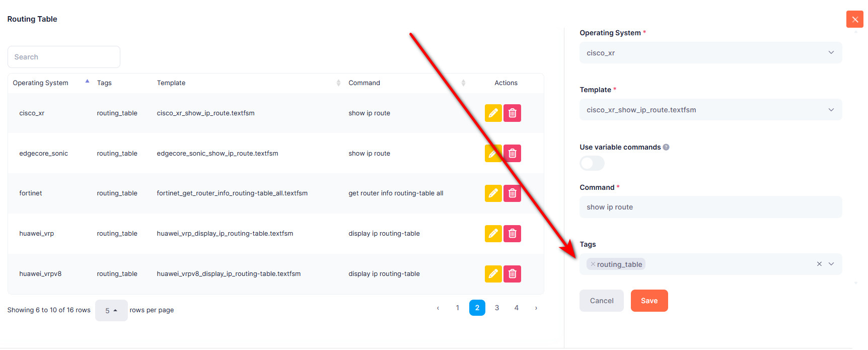Go to page 3 of results
The image size is (868, 350).
[x=496, y=307]
